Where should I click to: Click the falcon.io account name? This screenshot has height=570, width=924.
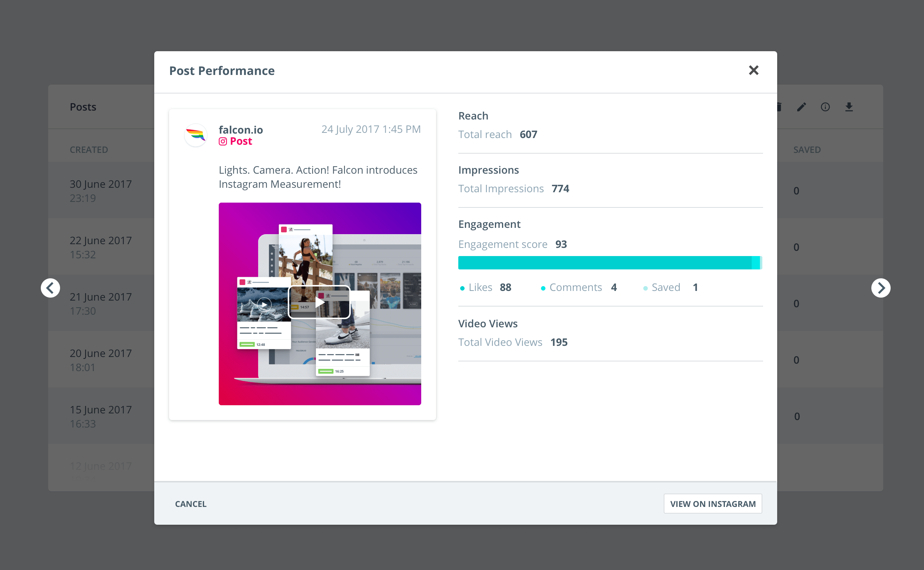click(x=241, y=130)
